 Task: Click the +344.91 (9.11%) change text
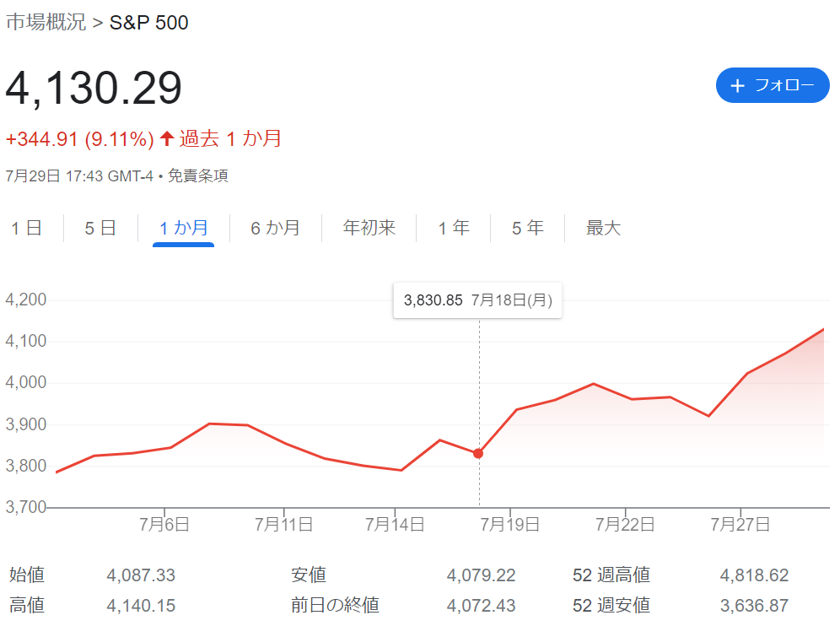[80, 139]
